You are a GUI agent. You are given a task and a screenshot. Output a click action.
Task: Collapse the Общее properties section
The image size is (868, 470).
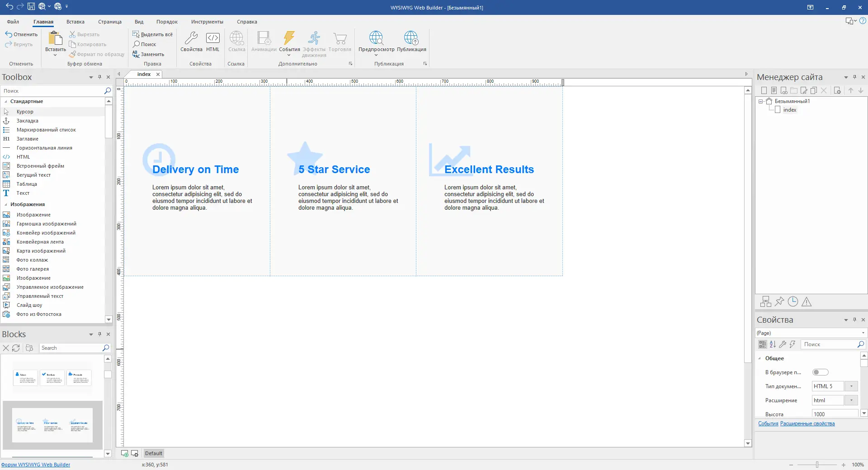(759, 358)
